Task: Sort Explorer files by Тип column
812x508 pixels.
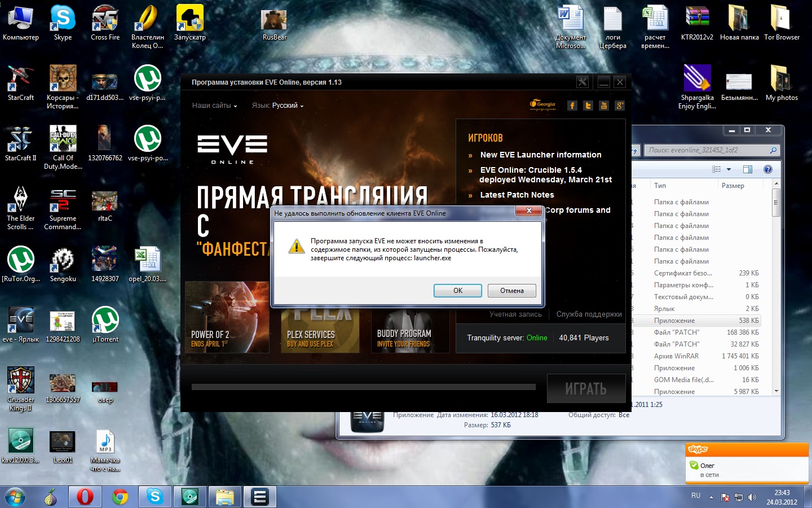Action: [x=684, y=186]
